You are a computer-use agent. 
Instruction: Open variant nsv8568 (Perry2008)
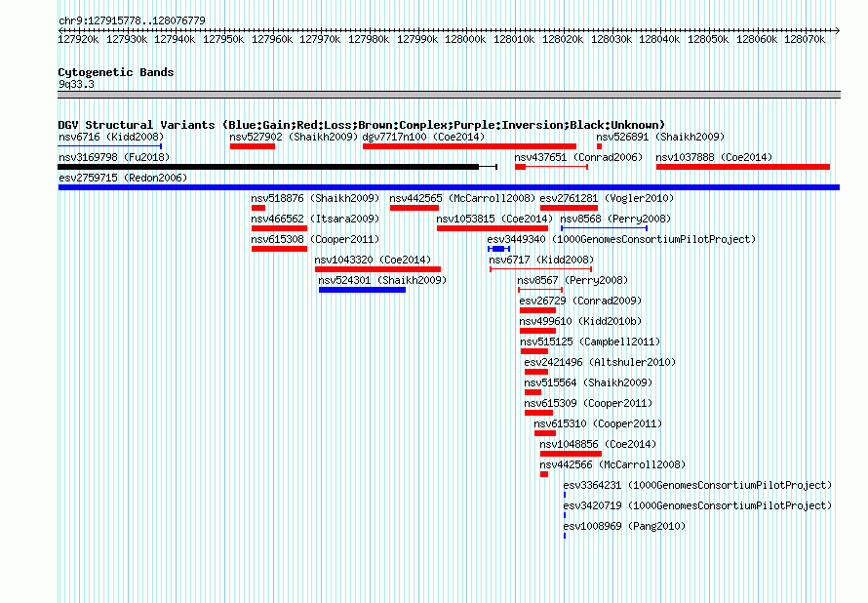pyautogui.click(x=615, y=219)
